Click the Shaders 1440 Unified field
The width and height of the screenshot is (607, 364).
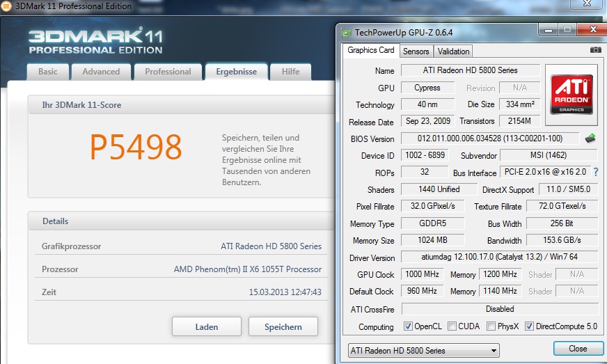[439, 189]
